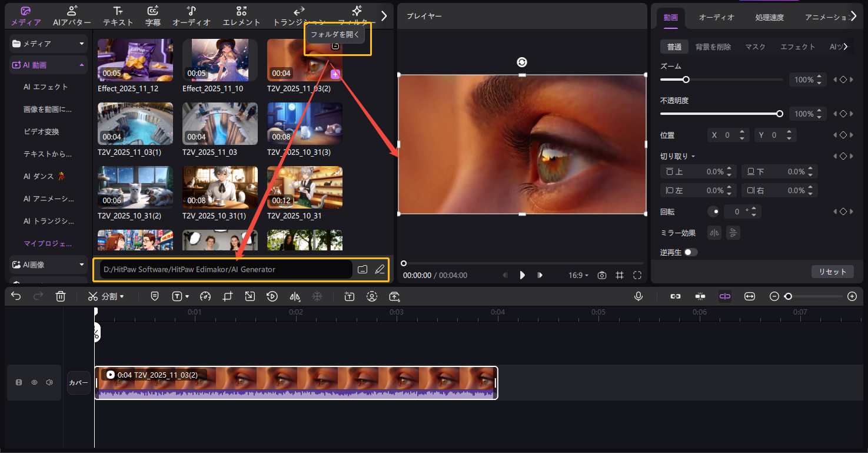Select the crop tool in timeline toolbar

tap(228, 296)
